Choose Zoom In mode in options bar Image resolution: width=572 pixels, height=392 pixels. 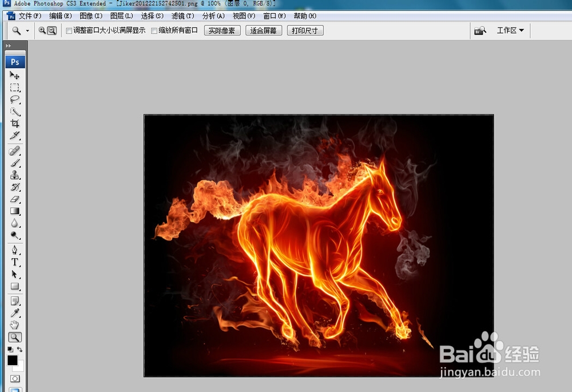pos(42,31)
